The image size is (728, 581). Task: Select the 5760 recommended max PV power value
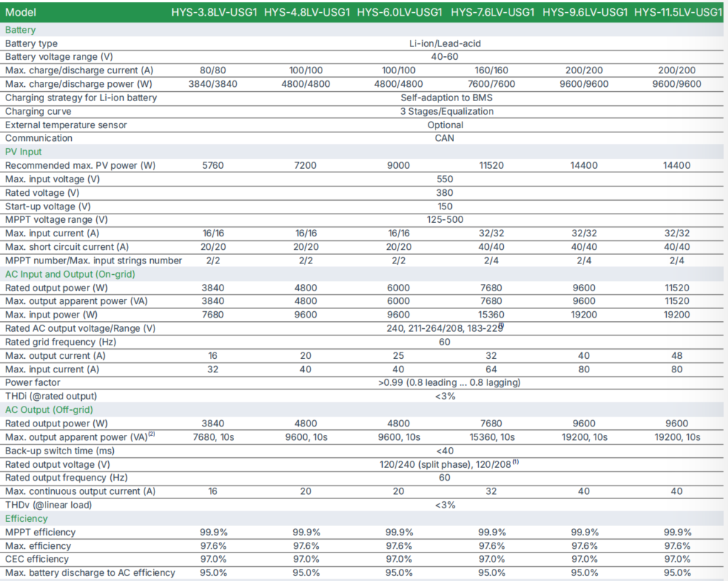click(213, 165)
